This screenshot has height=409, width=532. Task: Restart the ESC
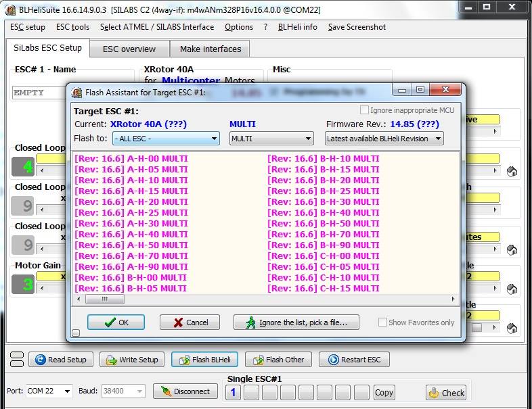tap(354, 360)
